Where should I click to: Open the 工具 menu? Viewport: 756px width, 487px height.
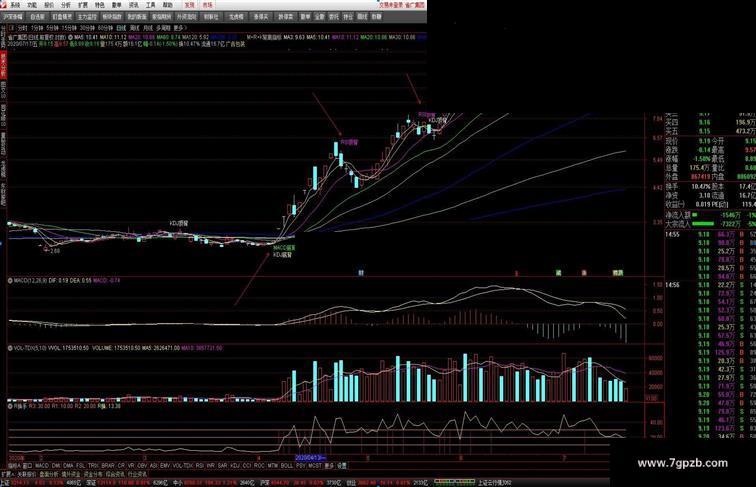(150, 5)
